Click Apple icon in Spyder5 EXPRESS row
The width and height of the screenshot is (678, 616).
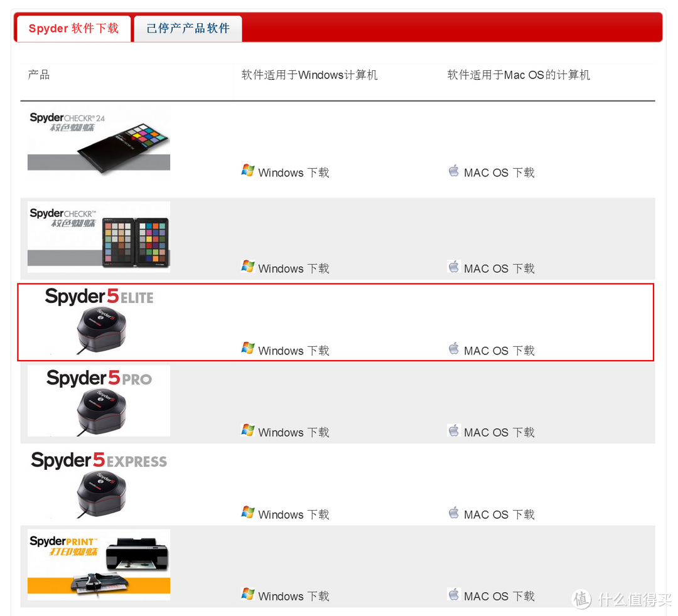pos(454,512)
